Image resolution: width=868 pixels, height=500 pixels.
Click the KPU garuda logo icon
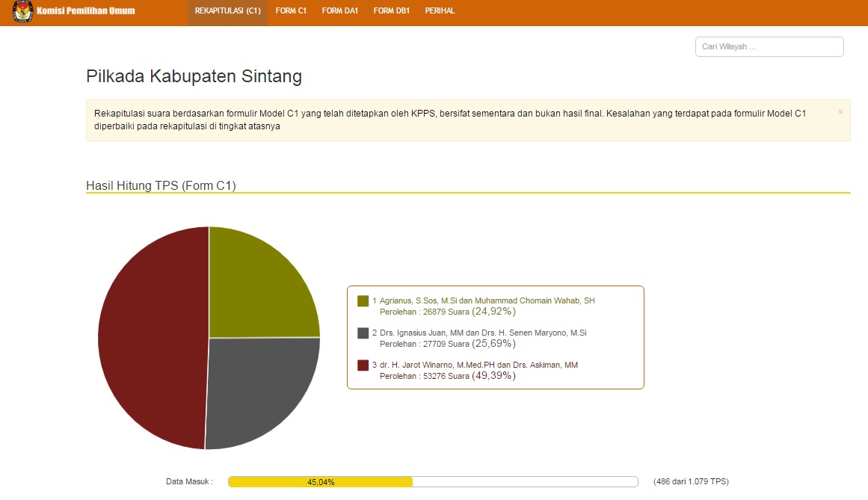coord(23,11)
